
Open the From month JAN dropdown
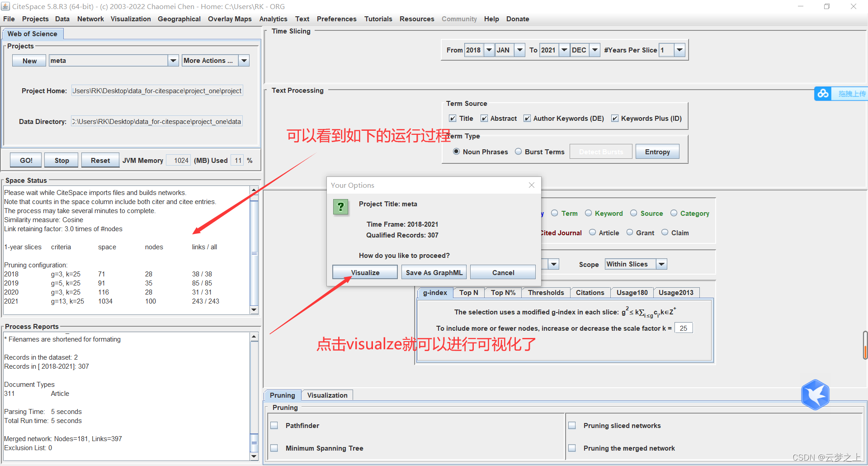click(x=520, y=50)
